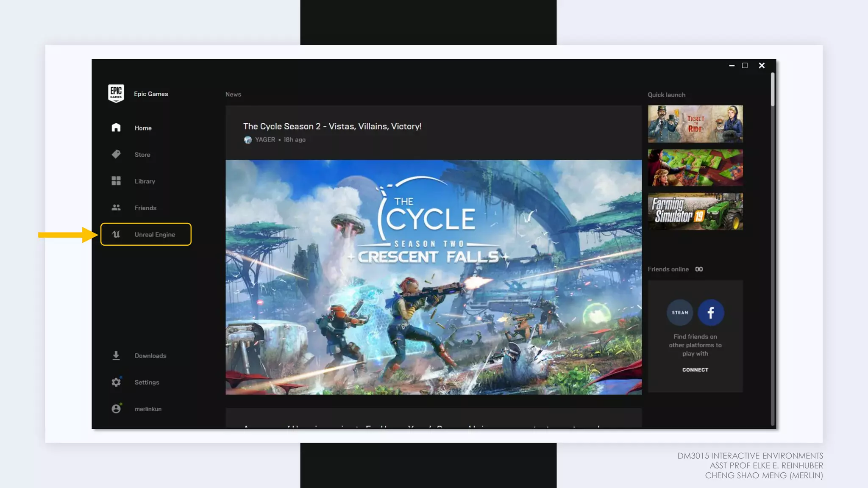Open The Cycle Season 2 news headline
This screenshot has width=868, height=488.
click(x=332, y=126)
